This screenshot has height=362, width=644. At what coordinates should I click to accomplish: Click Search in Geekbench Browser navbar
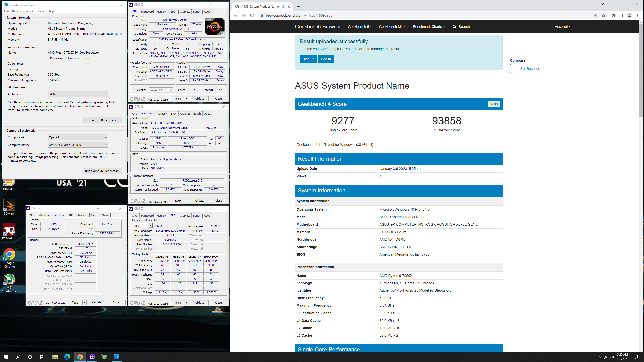pyautogui.click(x=461, y=27)
